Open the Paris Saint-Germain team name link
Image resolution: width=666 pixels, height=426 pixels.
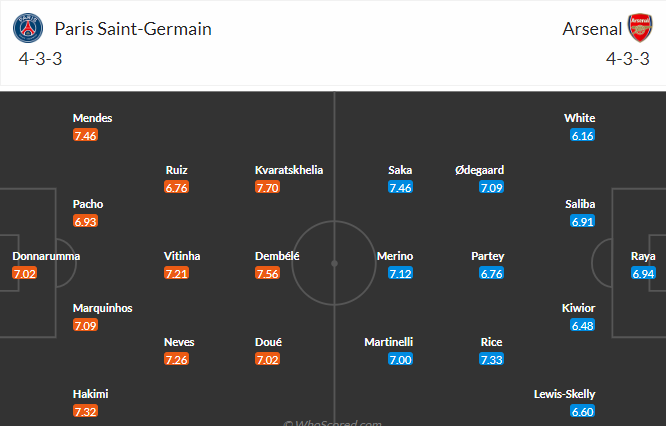pos(133,29)
